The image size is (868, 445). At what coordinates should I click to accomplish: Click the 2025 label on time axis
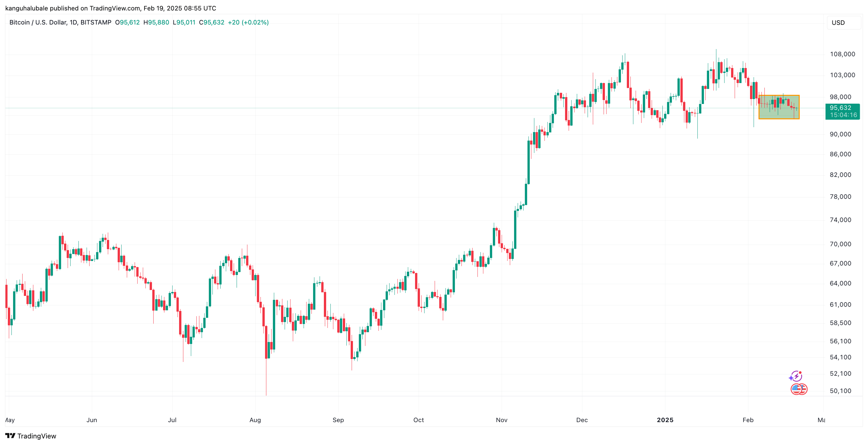(665, 420)
